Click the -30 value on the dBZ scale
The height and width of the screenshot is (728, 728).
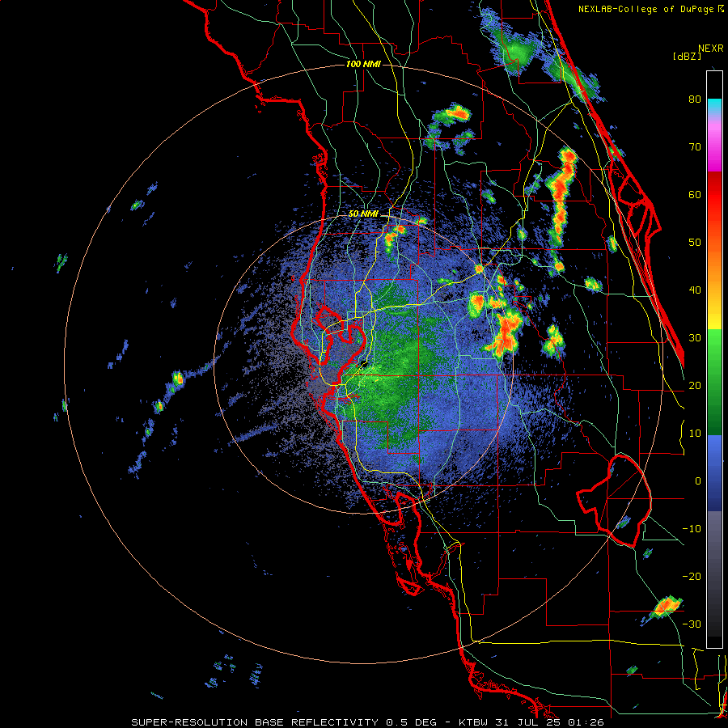pyautogui.click(x=692, y=624)
